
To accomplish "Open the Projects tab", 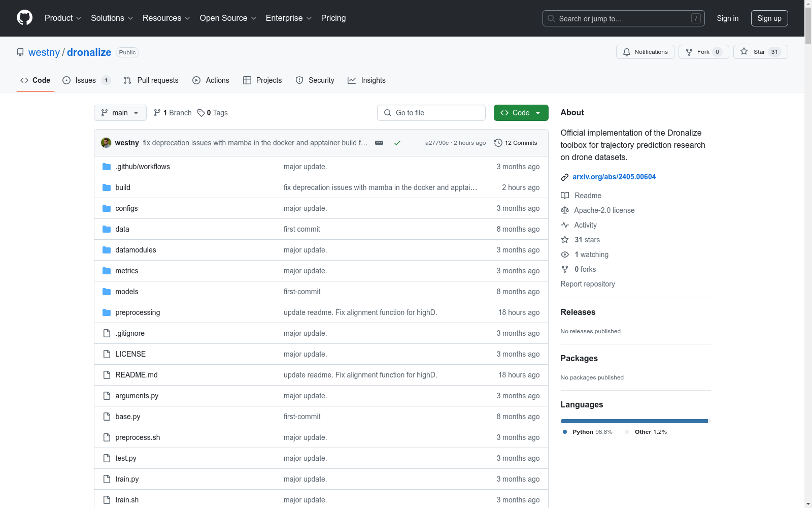I will point(262,80).
